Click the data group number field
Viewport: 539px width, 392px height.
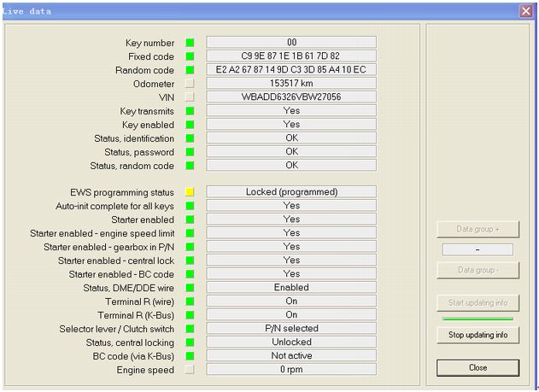[x=477, y=250]
